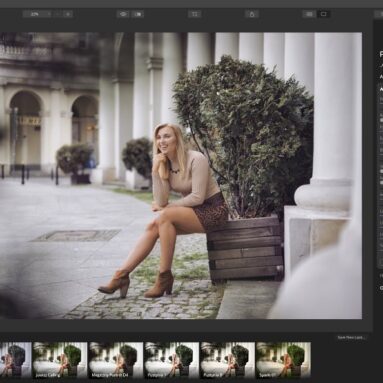
Task: Open the share/export icon
Action: coord(252,14)
